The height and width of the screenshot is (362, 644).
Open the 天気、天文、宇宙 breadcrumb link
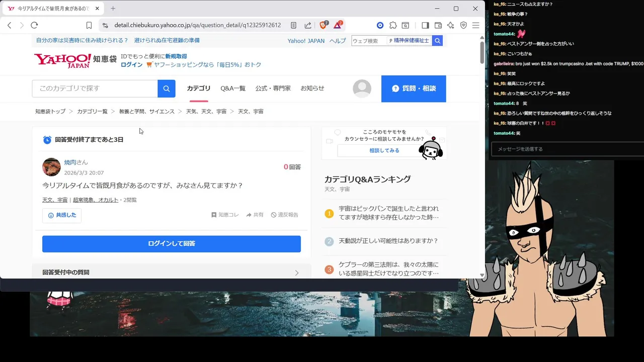[x=206, y=112]
